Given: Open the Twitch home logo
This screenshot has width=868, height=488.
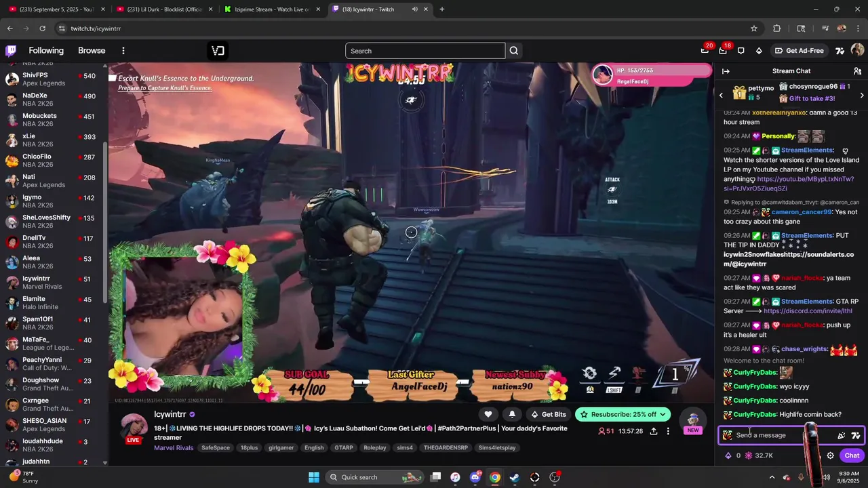Looking at the screenshot, I should click(x=11, y=51).
